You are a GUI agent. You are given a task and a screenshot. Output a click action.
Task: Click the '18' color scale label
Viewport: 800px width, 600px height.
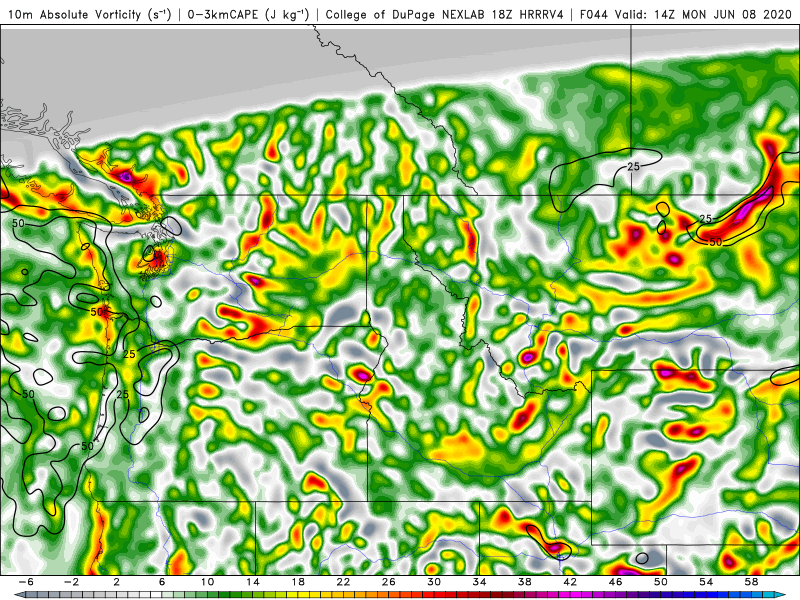298,582
